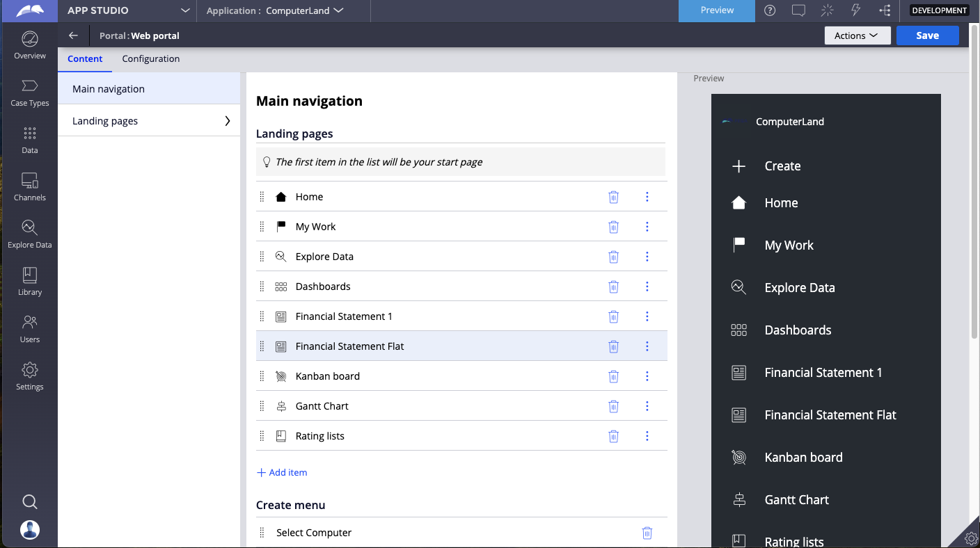
Task: Open the three-dot menu for the Home landing page
Action: pyautogui.click(x=647, y=197)
